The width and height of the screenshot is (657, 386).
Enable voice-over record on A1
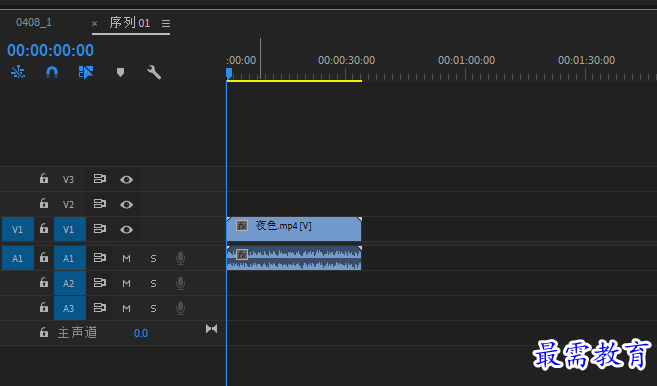point(181,258)
